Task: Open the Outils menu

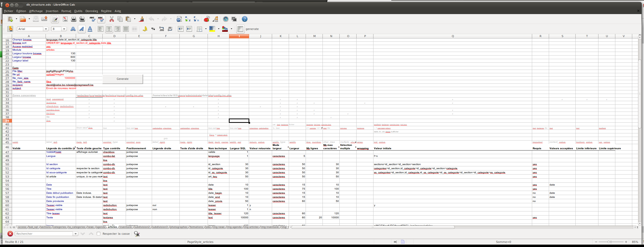Action: pos(78,11)
